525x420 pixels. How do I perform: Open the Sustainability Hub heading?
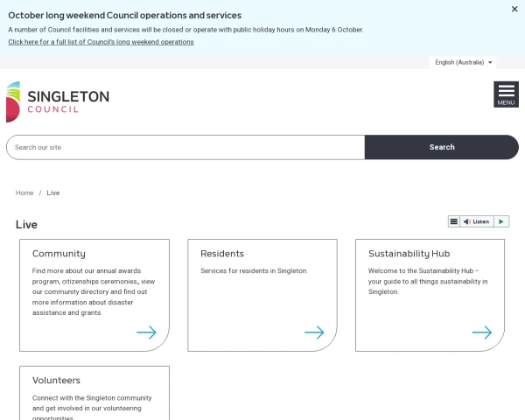click(x=409, y=254)
